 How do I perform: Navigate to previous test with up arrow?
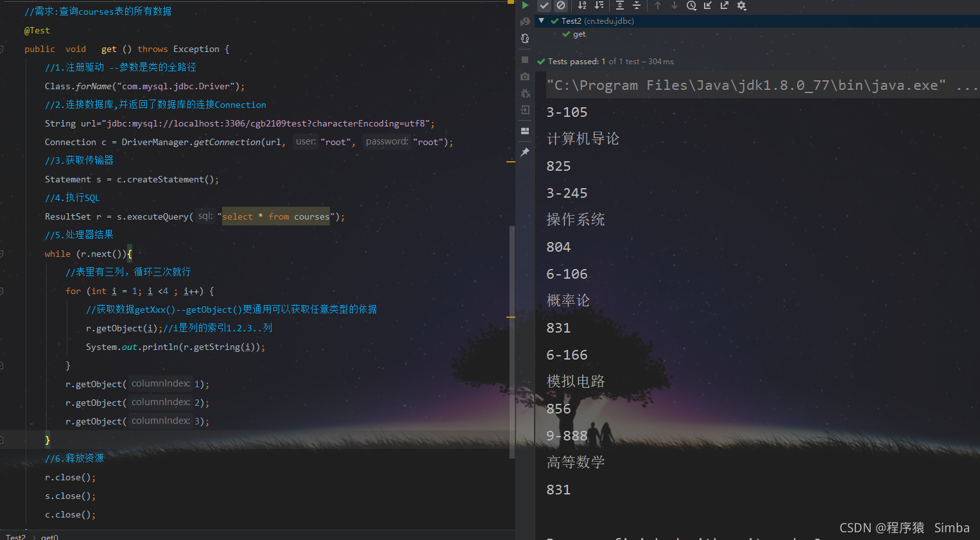[658, 6]
